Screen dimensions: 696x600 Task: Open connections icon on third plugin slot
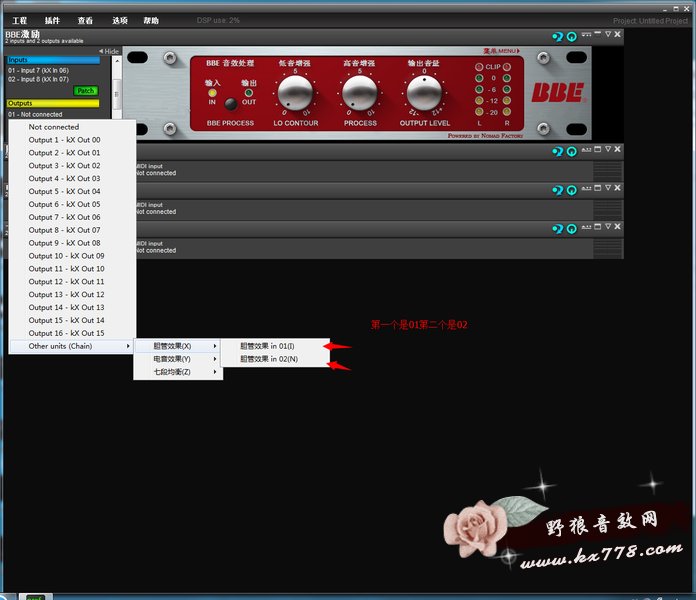[586, 188]
